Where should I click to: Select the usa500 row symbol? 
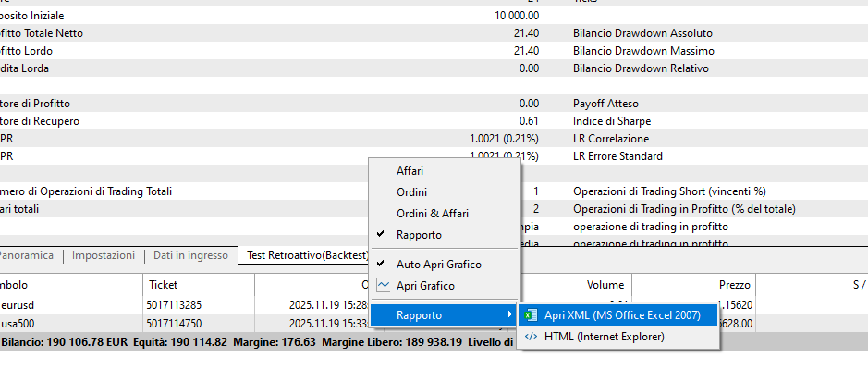pos(18,324)
